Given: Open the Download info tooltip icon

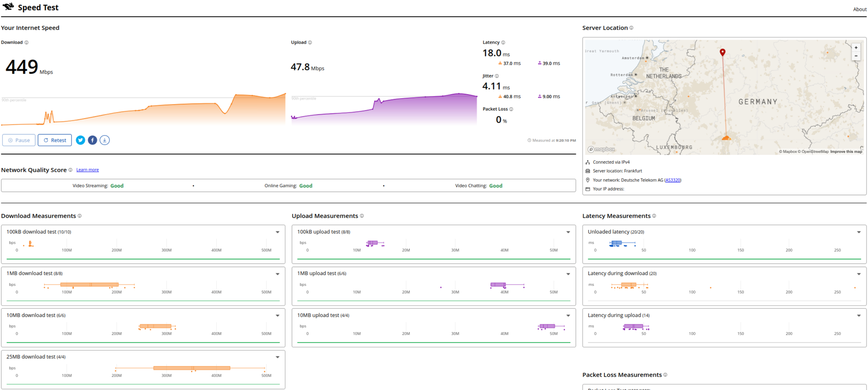Looking at the screenshot, I should 26,43.
